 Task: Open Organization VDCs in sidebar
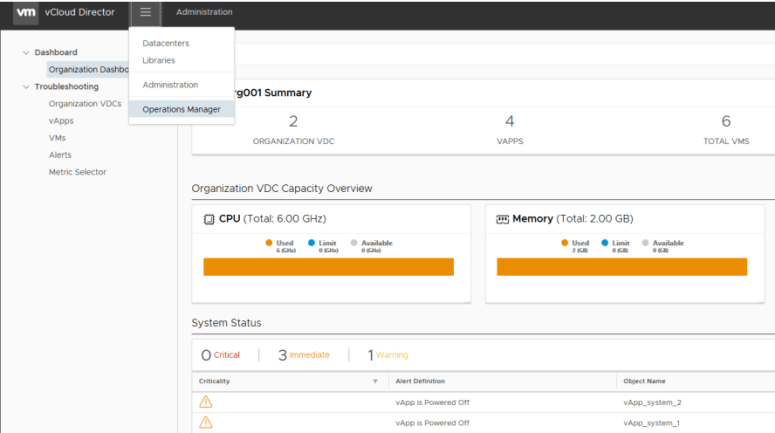pos(85,104)
